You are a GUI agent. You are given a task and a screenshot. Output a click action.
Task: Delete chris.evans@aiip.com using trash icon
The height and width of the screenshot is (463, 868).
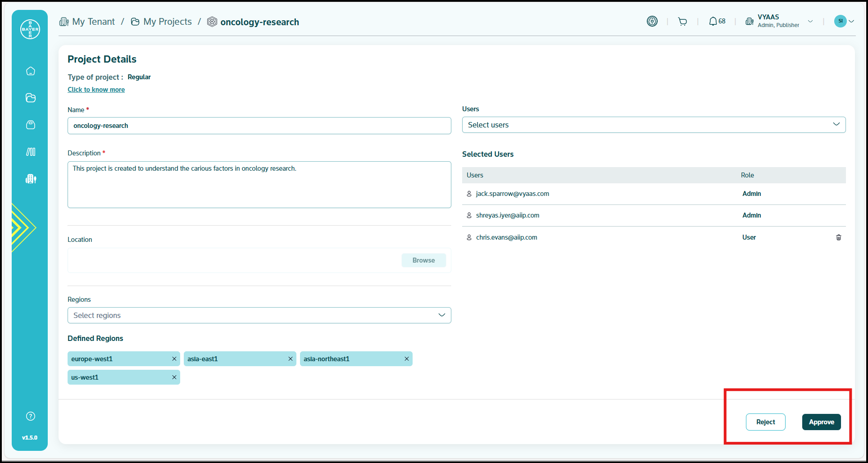coord(838,237)
